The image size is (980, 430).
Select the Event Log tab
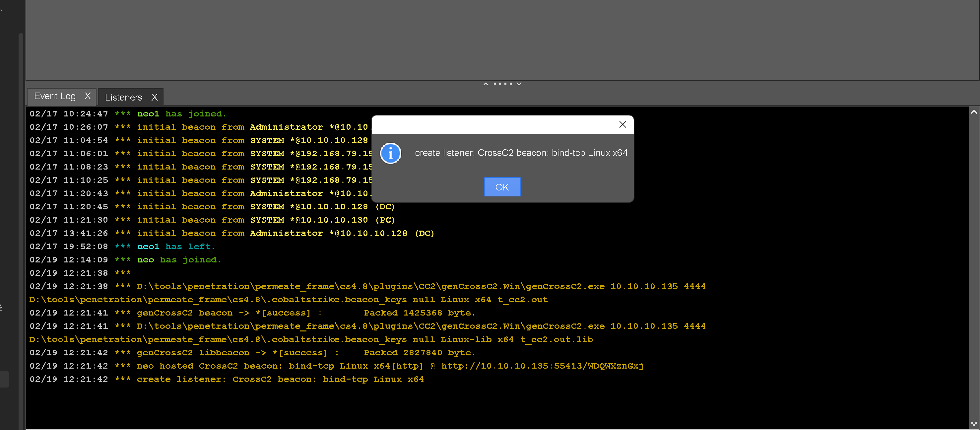click(55, 96)
